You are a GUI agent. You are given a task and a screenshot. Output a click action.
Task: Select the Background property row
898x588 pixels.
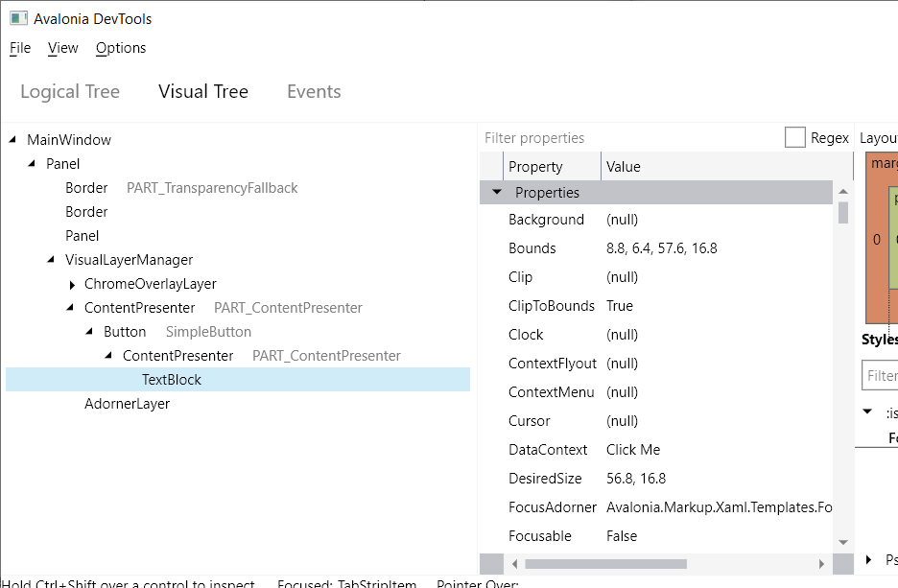click(x=655, y=220)
